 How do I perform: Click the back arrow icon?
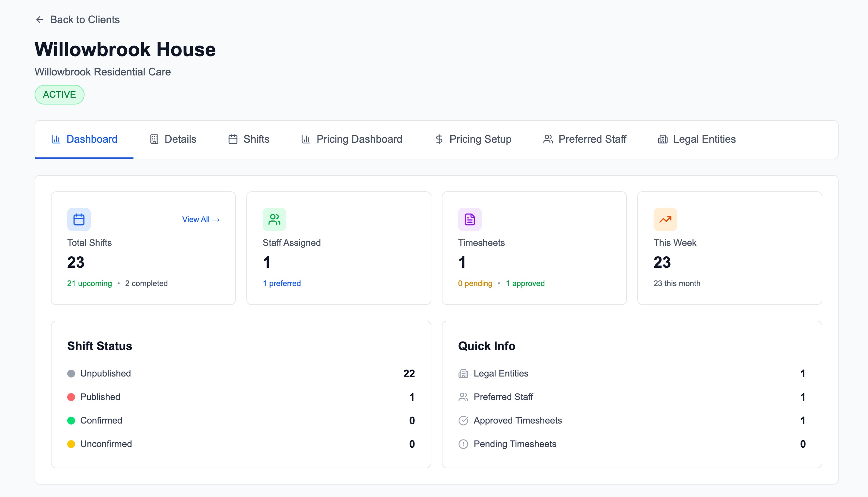point(39,20)
